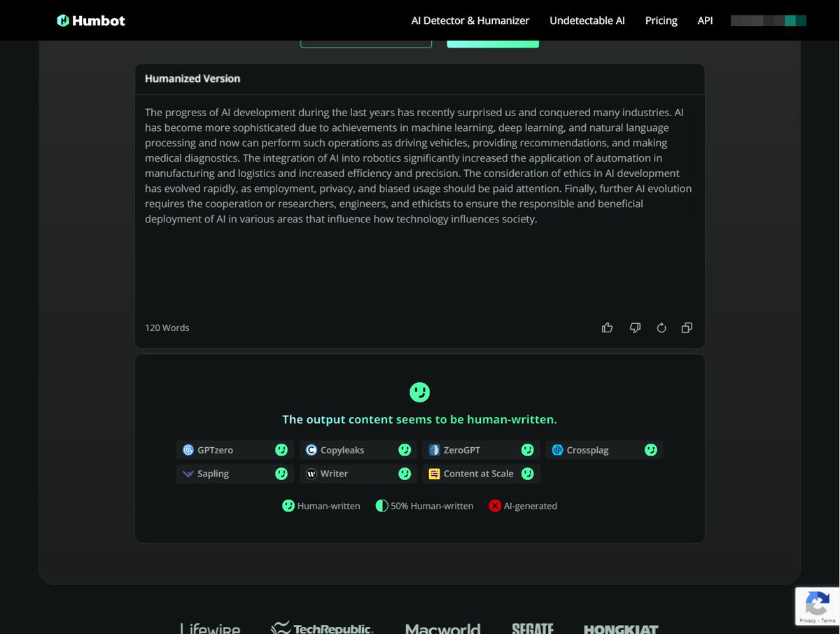Click the Sapling detector logo
Image resolution: width=840 pixels, height=634 pixels.
click(x=188, y=474)
